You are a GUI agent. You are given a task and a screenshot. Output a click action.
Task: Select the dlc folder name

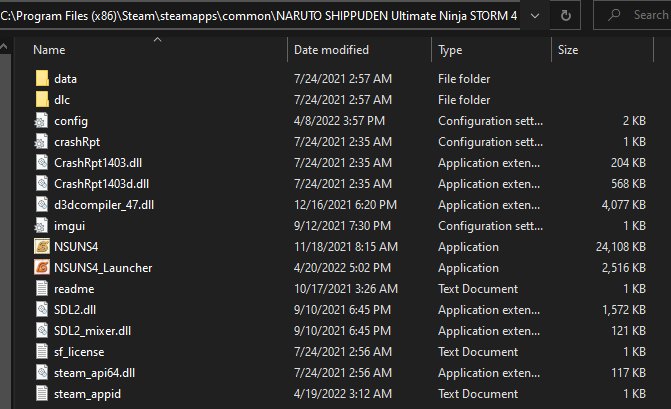(62, 100)
